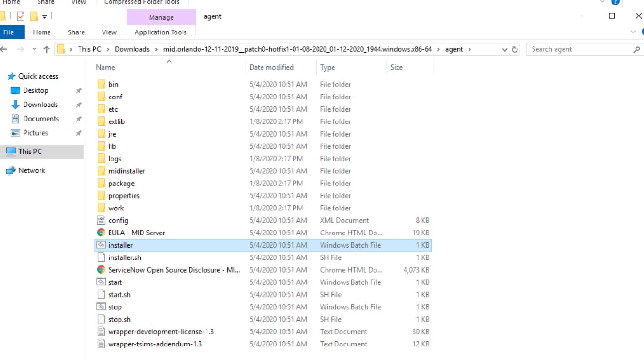644x362 pixels.
Task: Switch to the View ribbon tab
Action: tap(109, 32)
